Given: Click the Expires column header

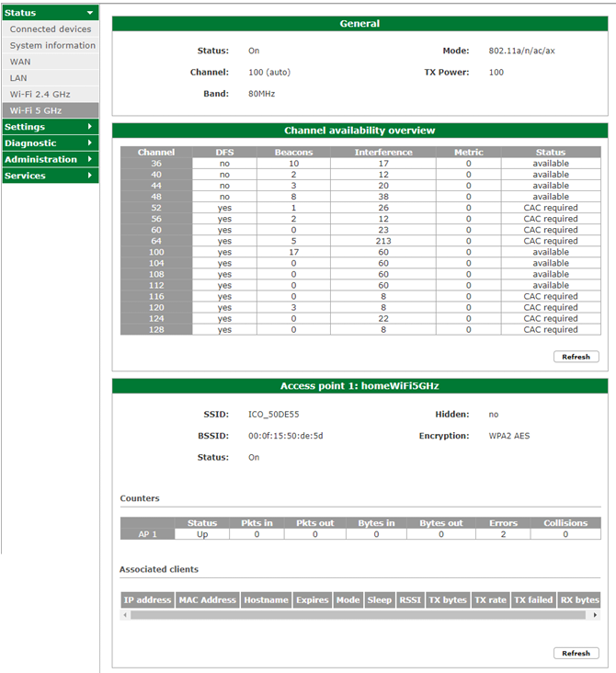Looking at the screenshot, I should point(312,600).
